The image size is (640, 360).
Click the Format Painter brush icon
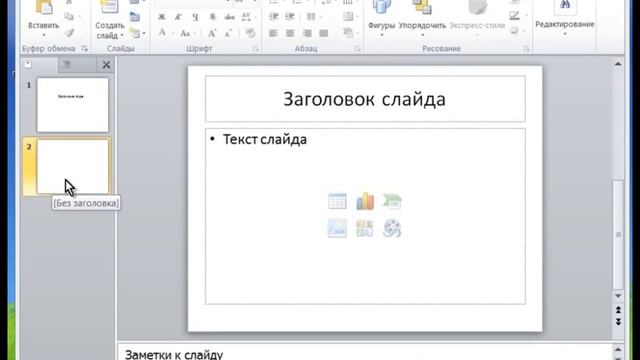69,32
